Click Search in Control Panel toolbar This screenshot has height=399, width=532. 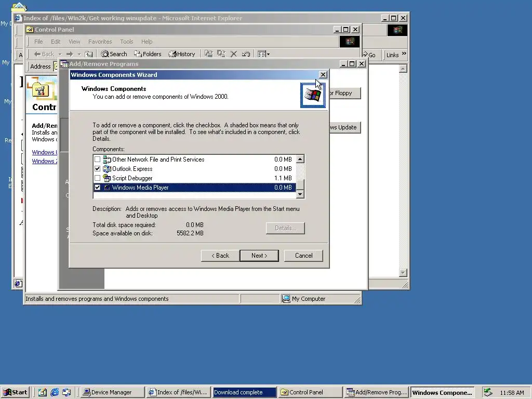pos(114,54)
